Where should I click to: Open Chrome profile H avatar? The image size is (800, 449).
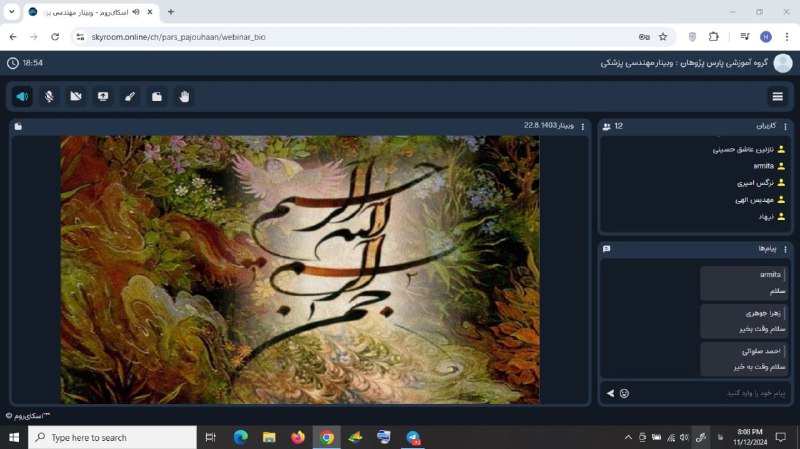[x=765, y=37]
